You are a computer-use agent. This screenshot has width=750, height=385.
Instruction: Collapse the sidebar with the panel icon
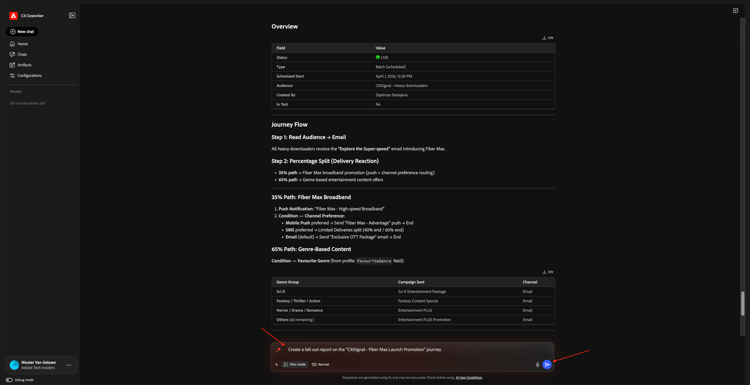pyautogui.click(x=72, y=15)
